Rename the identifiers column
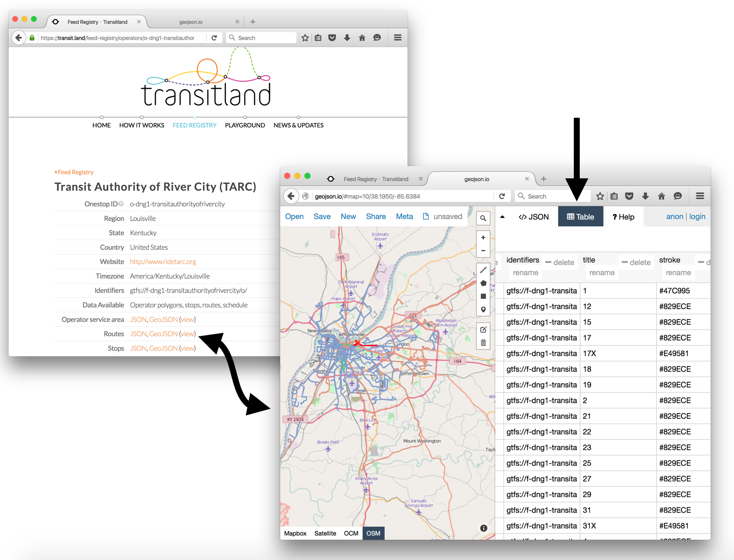This screenshot has height=560, width=734. point(525,273)
